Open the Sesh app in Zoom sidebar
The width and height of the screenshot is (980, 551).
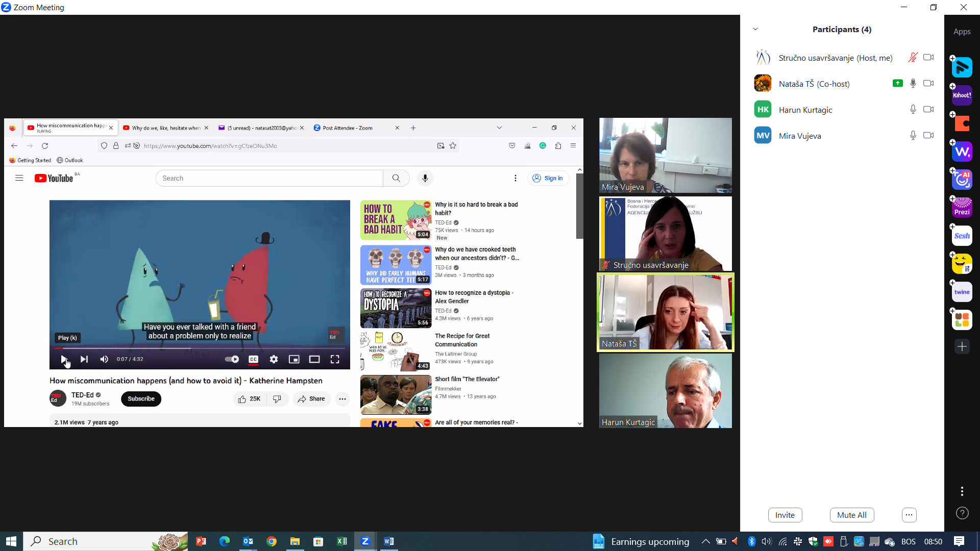coord(962,236)
